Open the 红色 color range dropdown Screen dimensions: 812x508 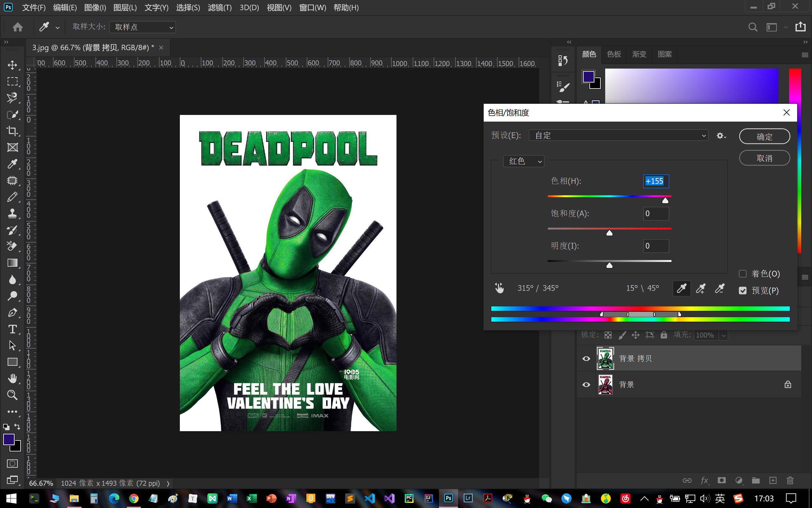tap(523, 161)
